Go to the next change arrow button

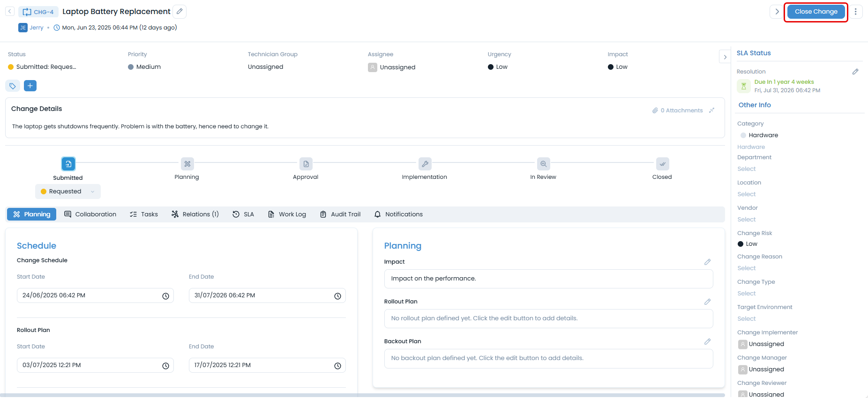pyautogui.click(x=777, y=12)
